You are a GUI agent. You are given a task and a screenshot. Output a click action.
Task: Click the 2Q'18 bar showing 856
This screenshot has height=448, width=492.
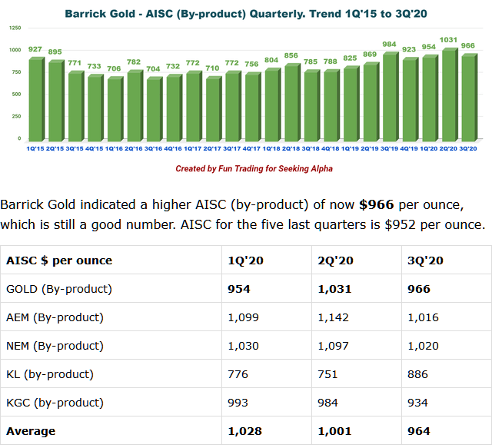coord(290,101)
